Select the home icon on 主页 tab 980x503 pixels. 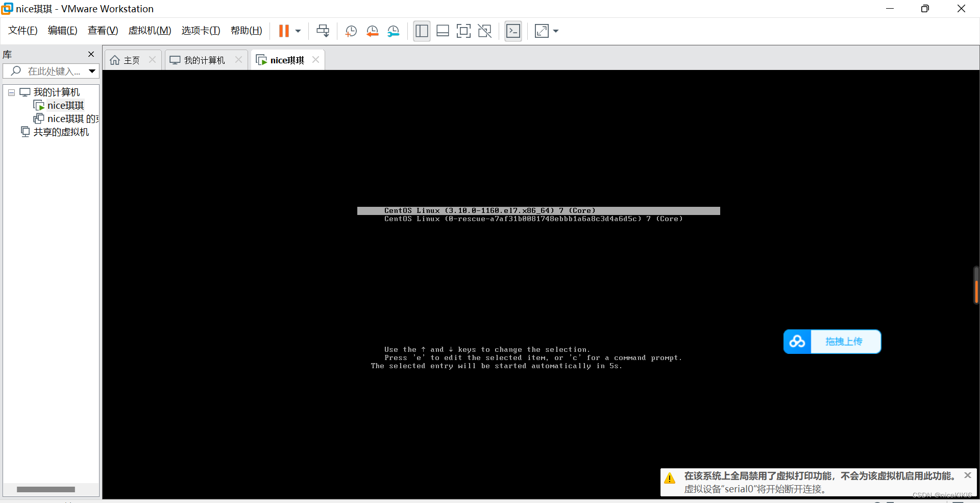[x=116, y=60]
